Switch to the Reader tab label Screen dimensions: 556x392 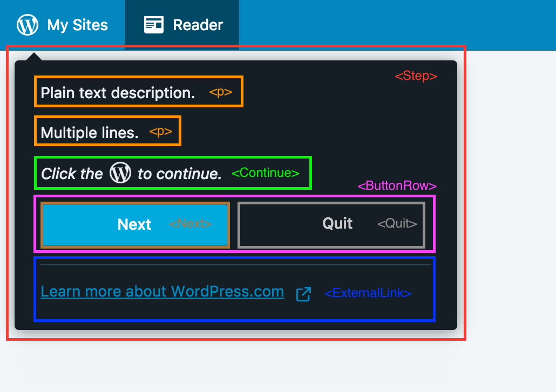point(198,25)
